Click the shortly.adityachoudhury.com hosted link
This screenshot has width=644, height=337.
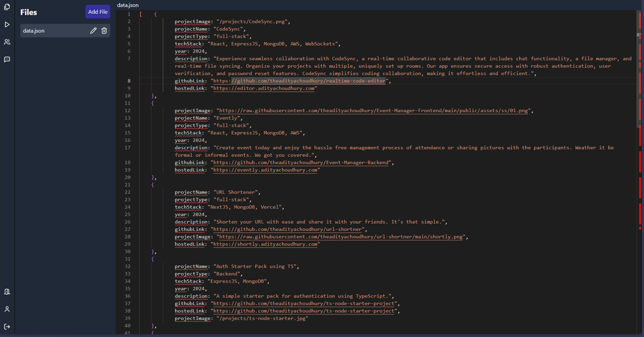point(265,244)
